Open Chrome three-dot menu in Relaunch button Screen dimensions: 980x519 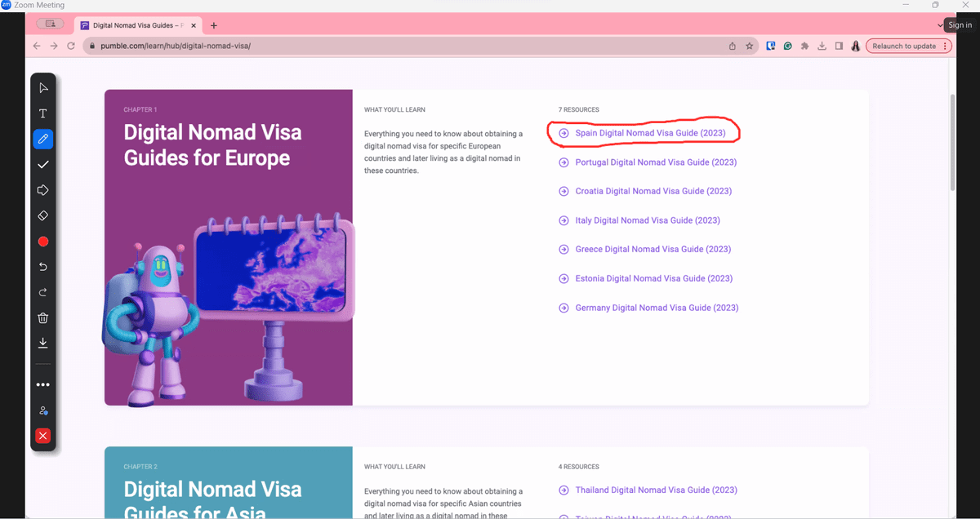tap(946, 46)
